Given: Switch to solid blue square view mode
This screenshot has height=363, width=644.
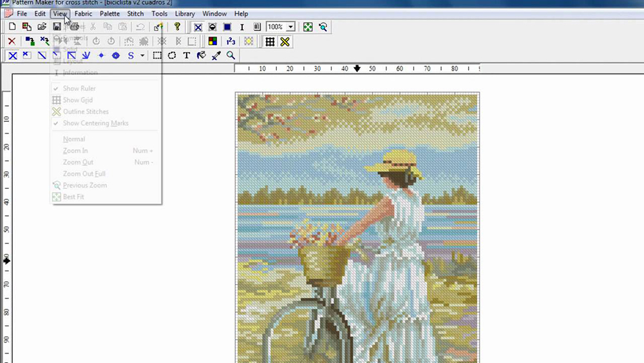Looking at the screenshot, I should [227, 27].
